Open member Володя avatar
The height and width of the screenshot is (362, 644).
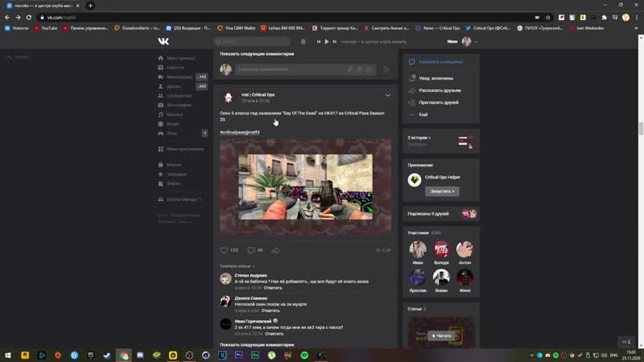tap(441, 249)
